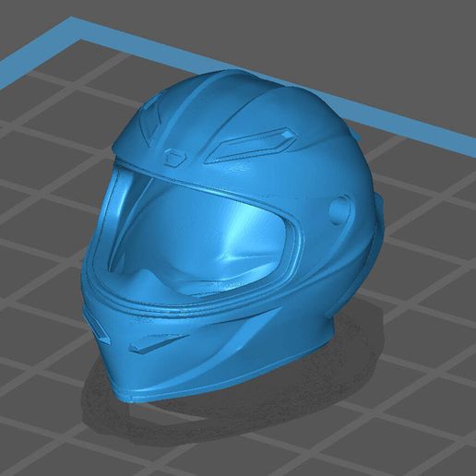Click the hexagonal vent on helmet forehead
The image size is (476, 476).
coord(175,157)
